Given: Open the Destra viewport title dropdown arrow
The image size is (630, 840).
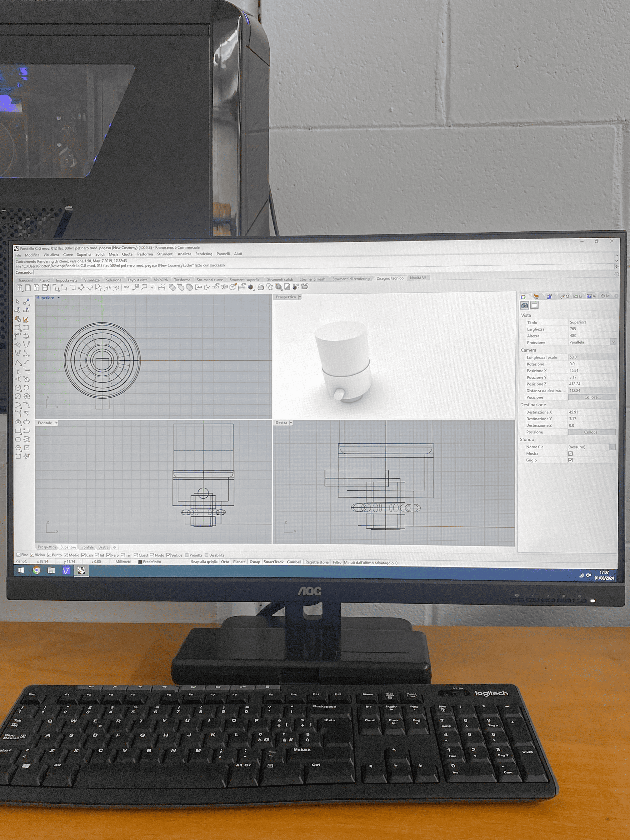Looking at the screenshot, I should [x=291, y=423].
